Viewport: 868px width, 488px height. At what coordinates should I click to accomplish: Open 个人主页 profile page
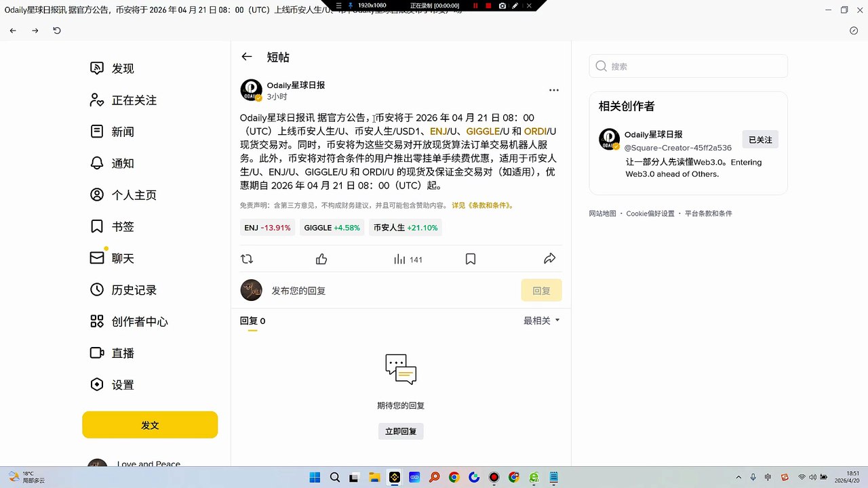123,195
